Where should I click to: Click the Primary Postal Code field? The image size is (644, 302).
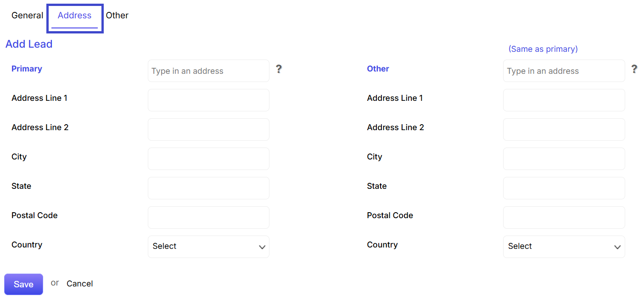click(x=208, y=217)
